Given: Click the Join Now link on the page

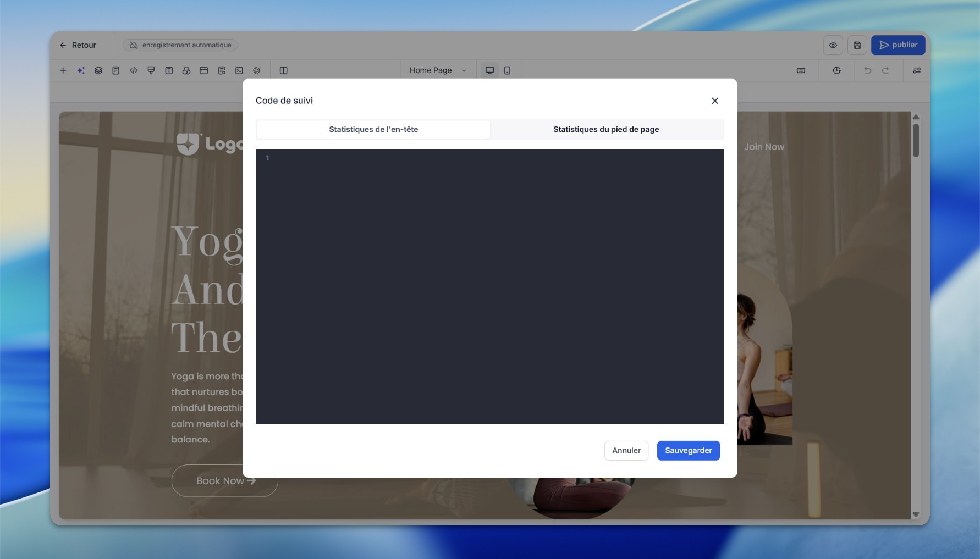Looking at the screenshot, I should click(764, 147).
